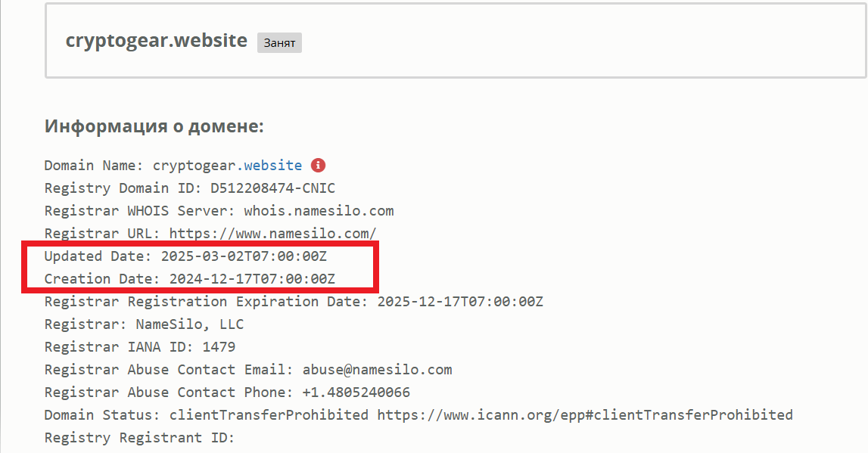Click the "Registrar Registration Expiration Date" label
The image size is (868, 453).
(207, 302)
